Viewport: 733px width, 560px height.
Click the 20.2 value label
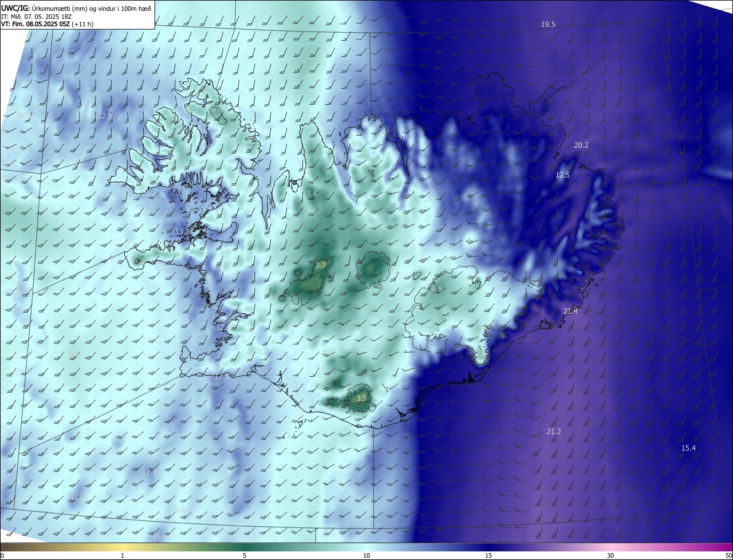(x=581, y=145)
